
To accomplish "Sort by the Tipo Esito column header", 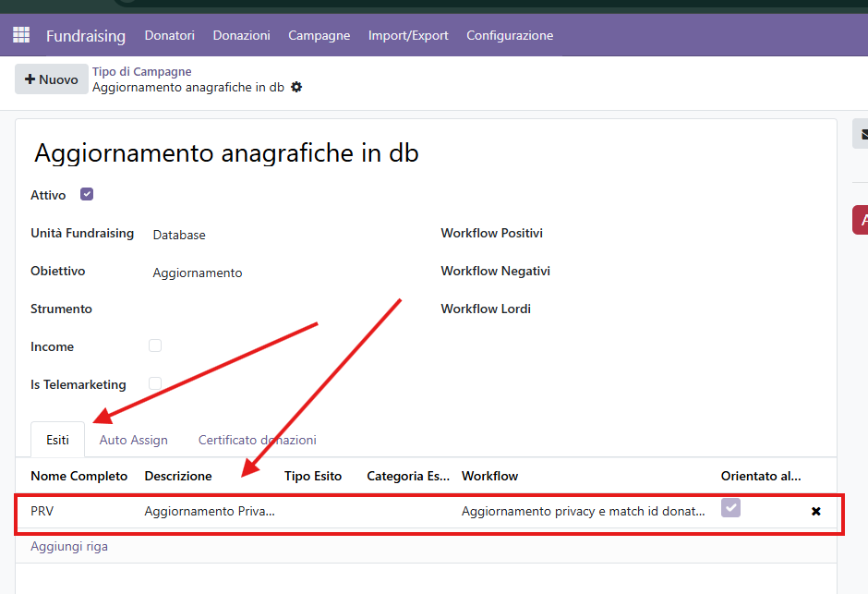I will coord(313,476).
